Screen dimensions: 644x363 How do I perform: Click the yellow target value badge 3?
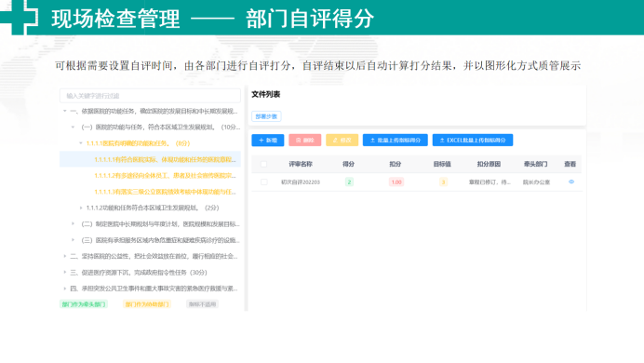point(443,181)
